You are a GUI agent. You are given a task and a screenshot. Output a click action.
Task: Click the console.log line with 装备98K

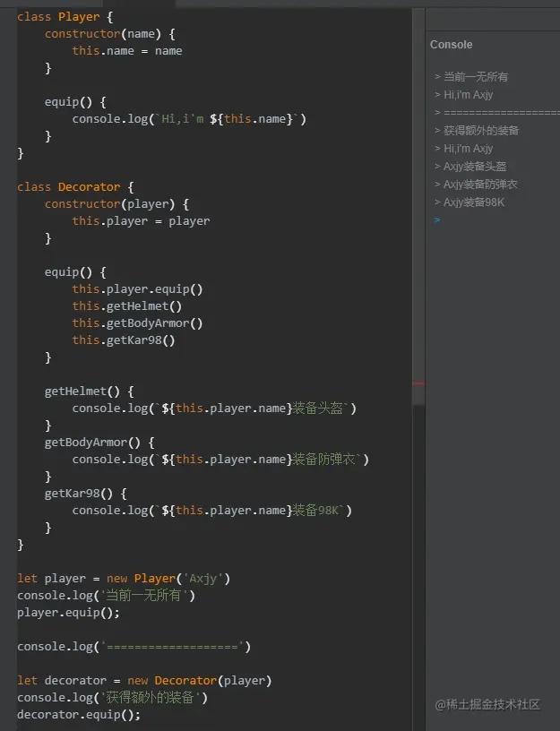(x=212, y=511)
